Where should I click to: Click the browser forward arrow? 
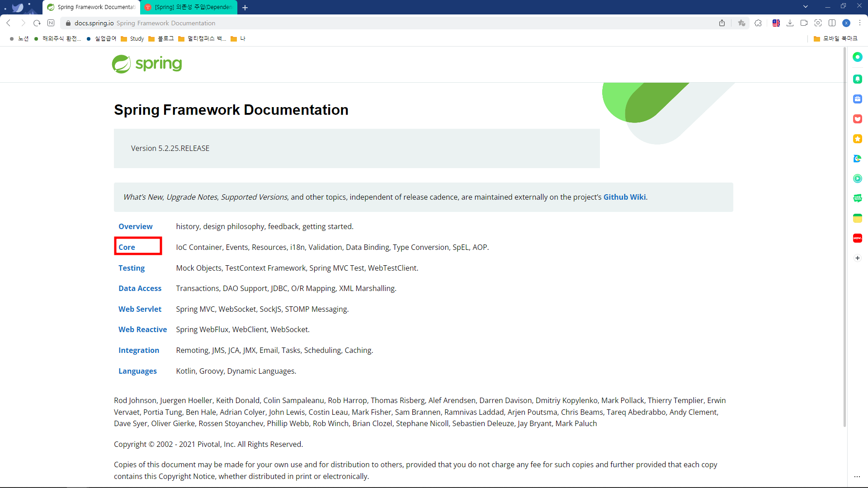pos(23,23)
